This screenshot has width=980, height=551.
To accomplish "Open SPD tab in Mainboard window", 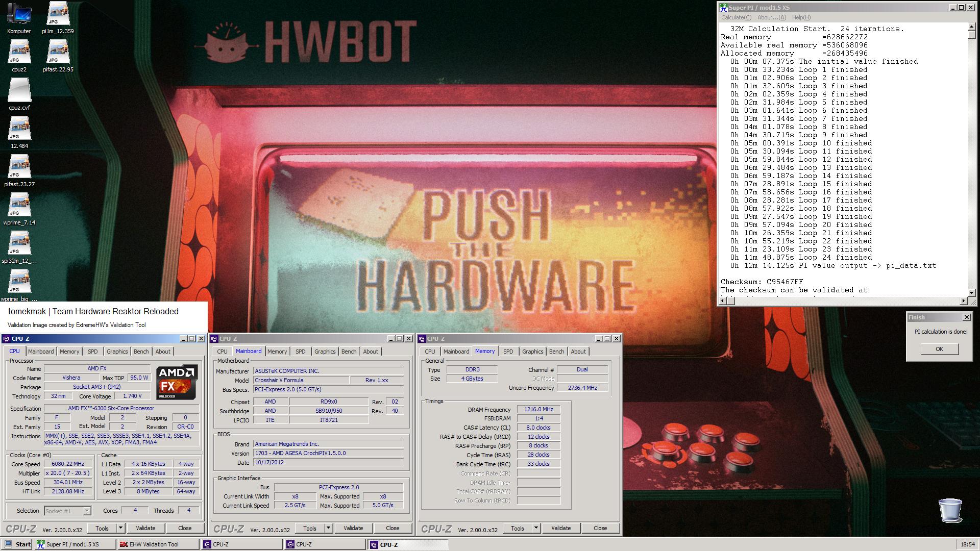I will pyautogui.click(x=300, y=352).
